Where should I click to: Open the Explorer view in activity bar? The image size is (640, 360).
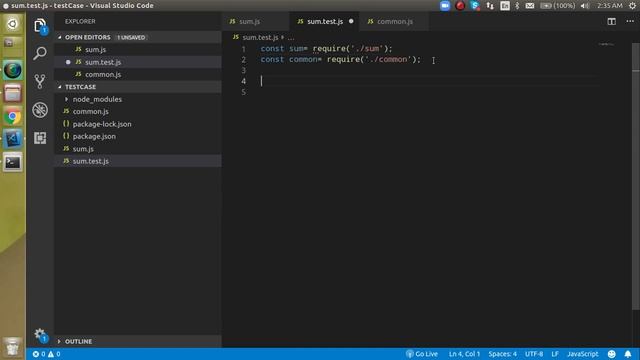(40, 26)
